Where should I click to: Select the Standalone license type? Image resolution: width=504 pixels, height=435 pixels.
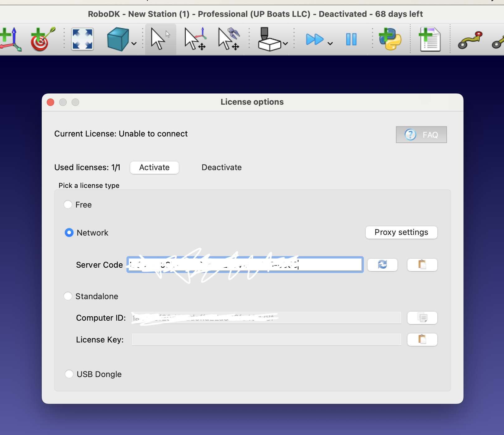[68, 296]
